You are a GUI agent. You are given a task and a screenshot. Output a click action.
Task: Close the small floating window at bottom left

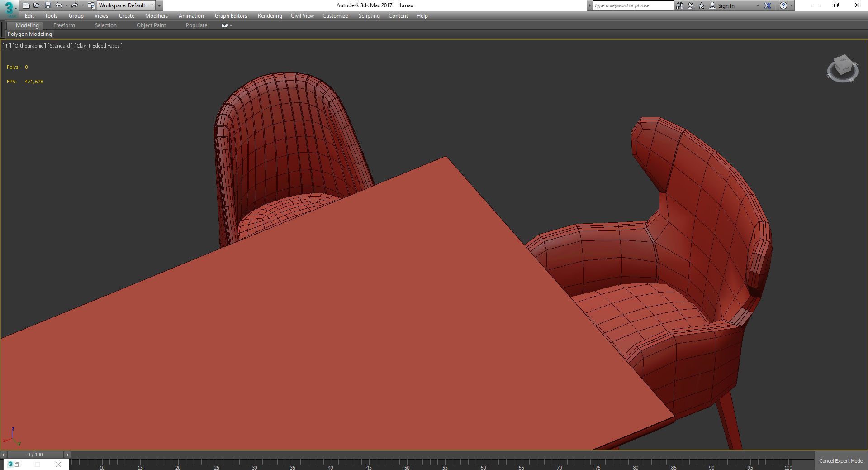(x=58, y=465)
